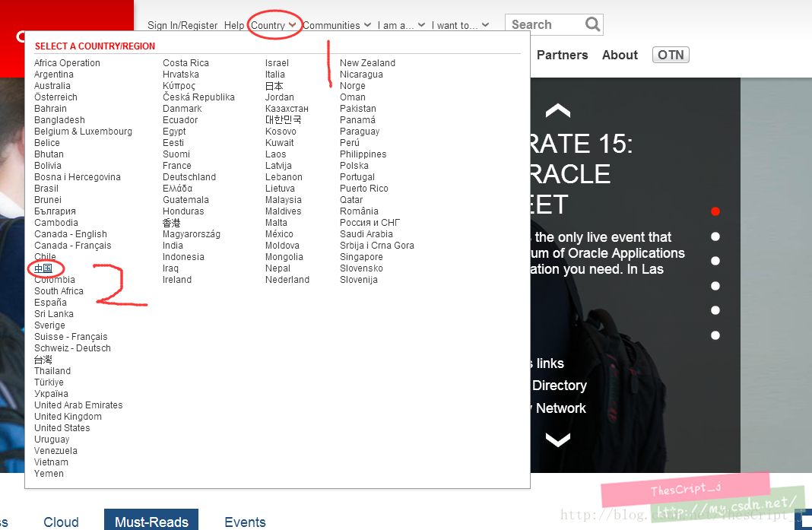Choose 日本
Viewport: 812px width, 530px height.
tap(274, 86)
